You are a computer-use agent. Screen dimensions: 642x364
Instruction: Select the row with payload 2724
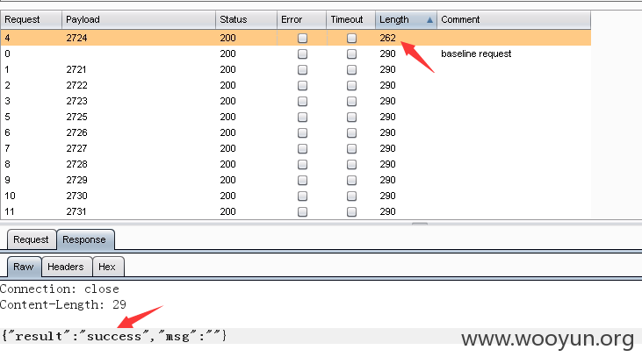296,38
